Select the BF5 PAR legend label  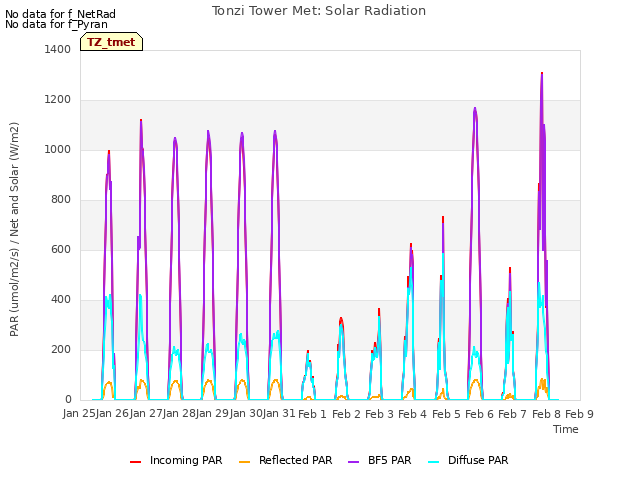(x=389, y=460)
